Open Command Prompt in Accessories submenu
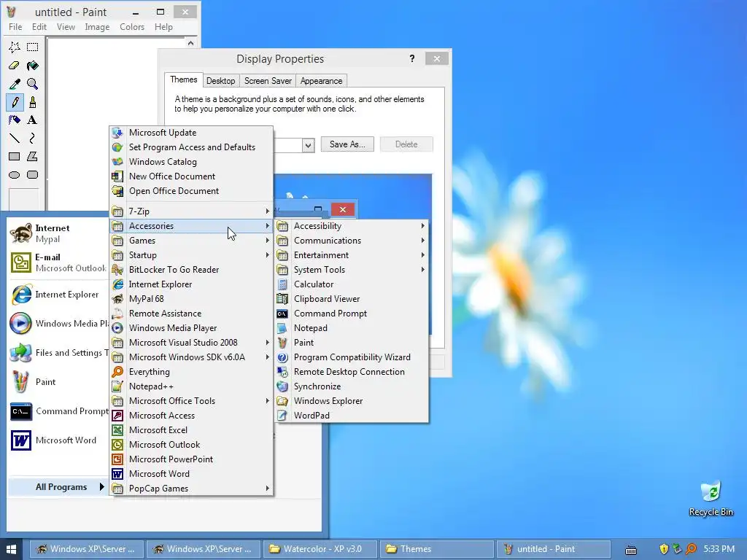747x560 pixels. [x=352, y=314]
